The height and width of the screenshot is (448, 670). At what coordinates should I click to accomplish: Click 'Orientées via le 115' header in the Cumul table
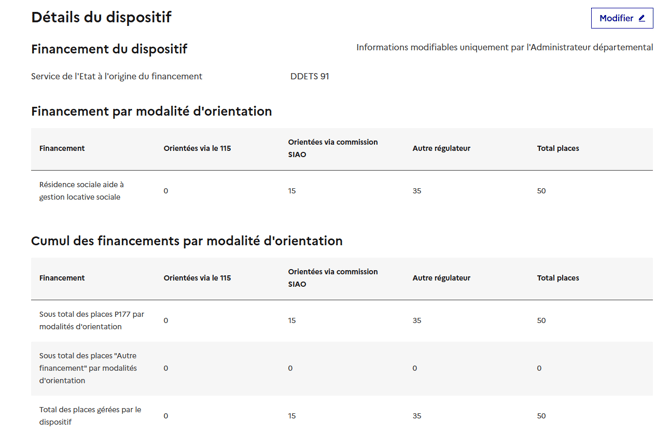click(197, 278)
